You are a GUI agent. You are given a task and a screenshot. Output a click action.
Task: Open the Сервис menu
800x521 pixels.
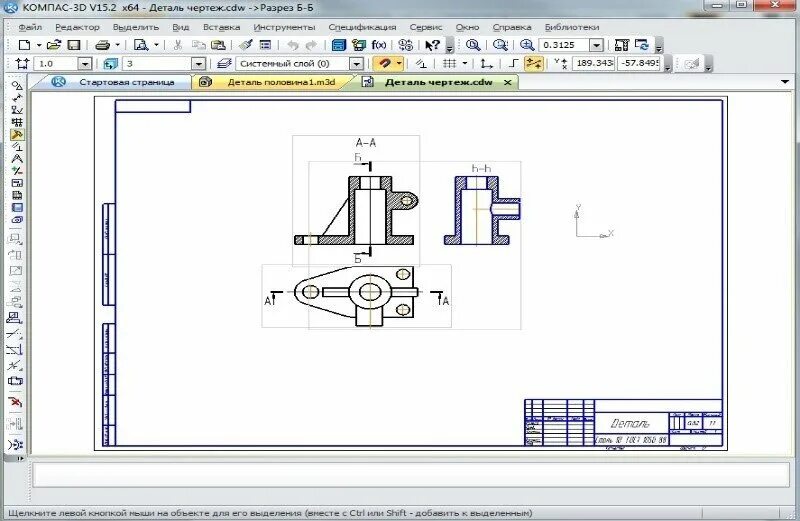coord(426,27)
